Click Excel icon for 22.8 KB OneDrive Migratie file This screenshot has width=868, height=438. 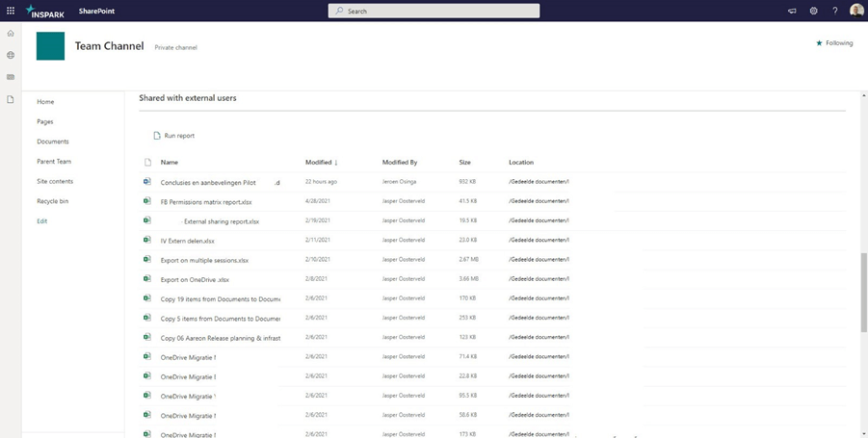coord(147,376)
